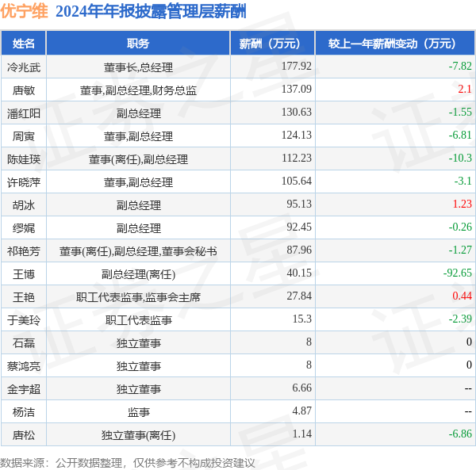Click salary value 124.13
Image resolution: width=476 pixels, height=470 pixels.
pos(296,135)
